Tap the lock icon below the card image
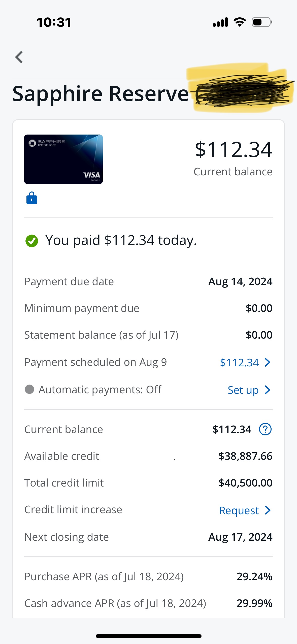 click(x=31, y=198)
